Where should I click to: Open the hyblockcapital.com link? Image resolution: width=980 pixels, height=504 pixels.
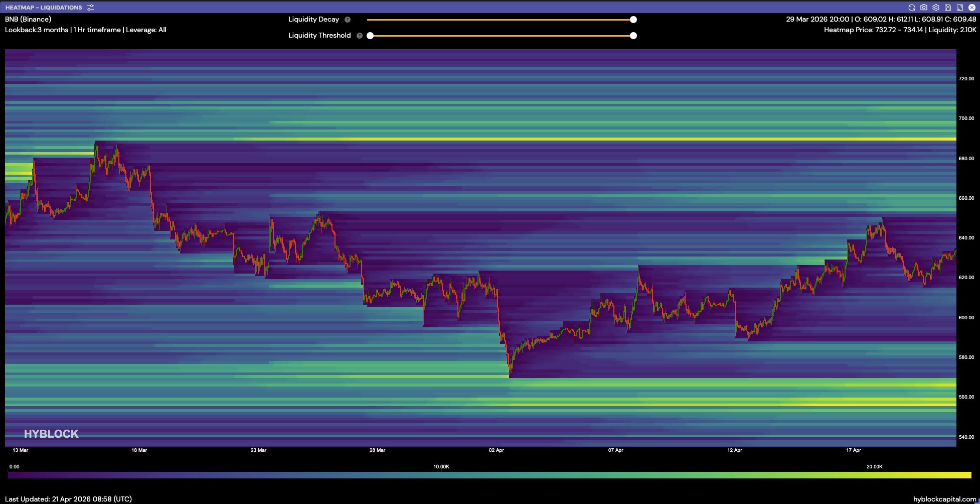pos(944,499)
